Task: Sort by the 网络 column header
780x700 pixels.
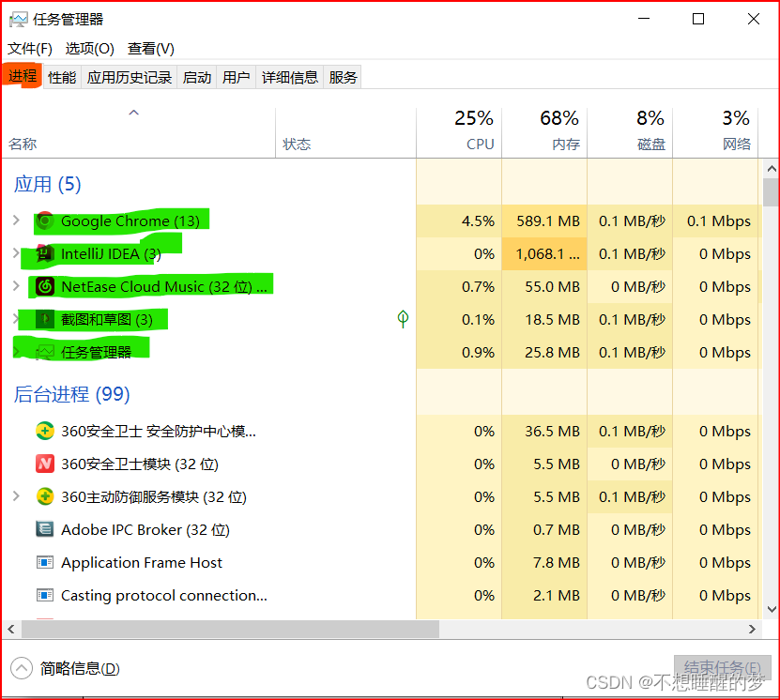Action: click(716, 132)
